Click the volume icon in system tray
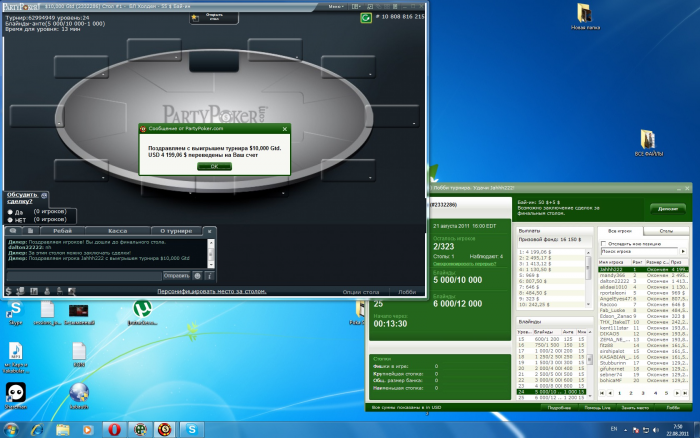Image resolution: width=700 pixels, height=438 pixels. click(x=655, y=430)
